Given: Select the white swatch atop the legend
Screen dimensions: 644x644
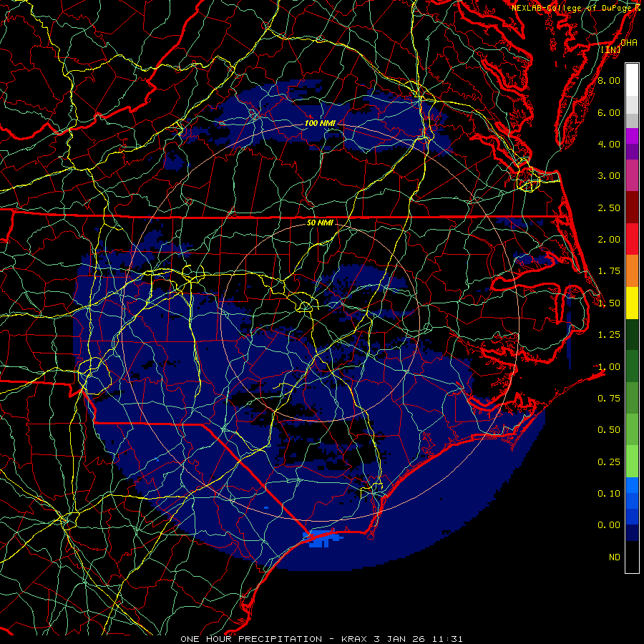Looking at the screenshot, I should point(632,80).
